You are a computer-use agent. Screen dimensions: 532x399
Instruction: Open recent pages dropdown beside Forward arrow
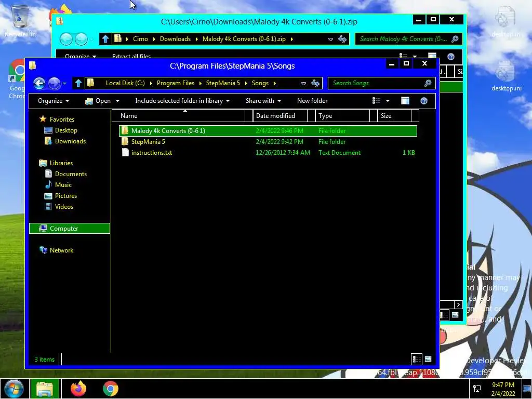64,84
